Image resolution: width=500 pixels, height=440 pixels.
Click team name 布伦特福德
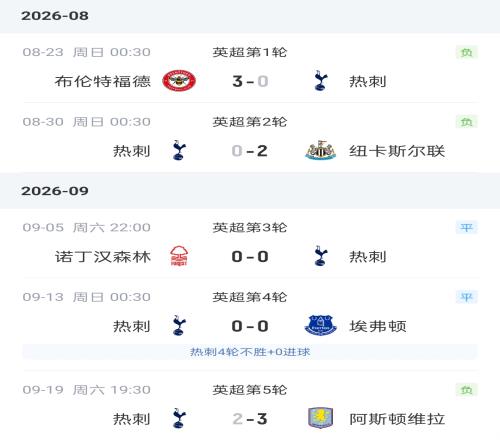[x=103, y=81]
